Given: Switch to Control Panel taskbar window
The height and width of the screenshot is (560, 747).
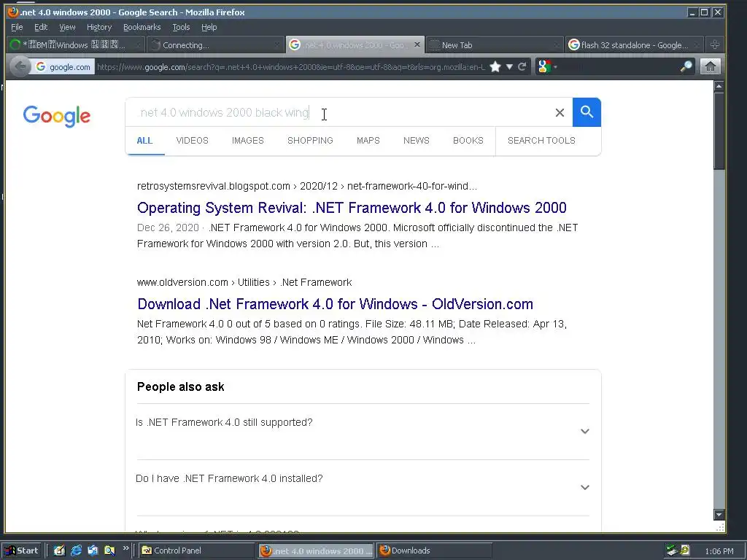Looking at the screenshot, I should coord(196,551).
